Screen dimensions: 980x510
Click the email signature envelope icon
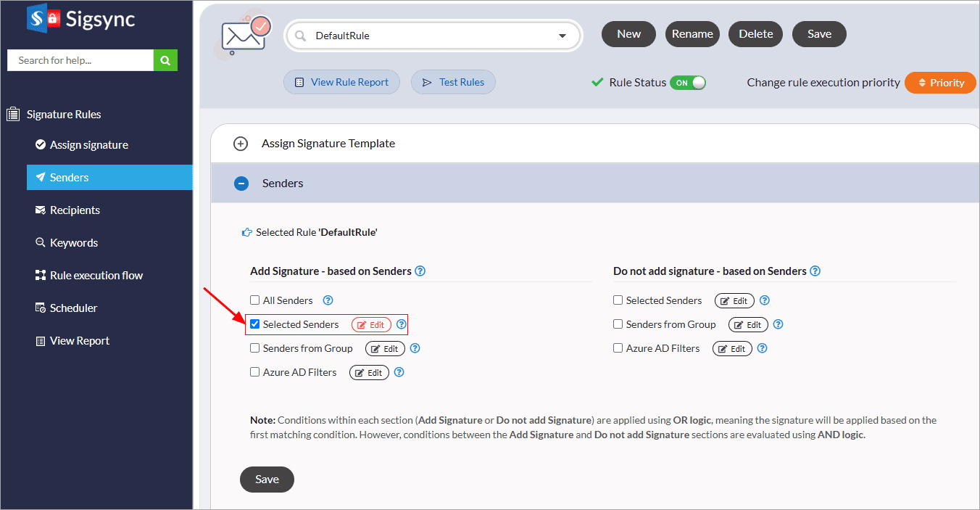point(246,36)
